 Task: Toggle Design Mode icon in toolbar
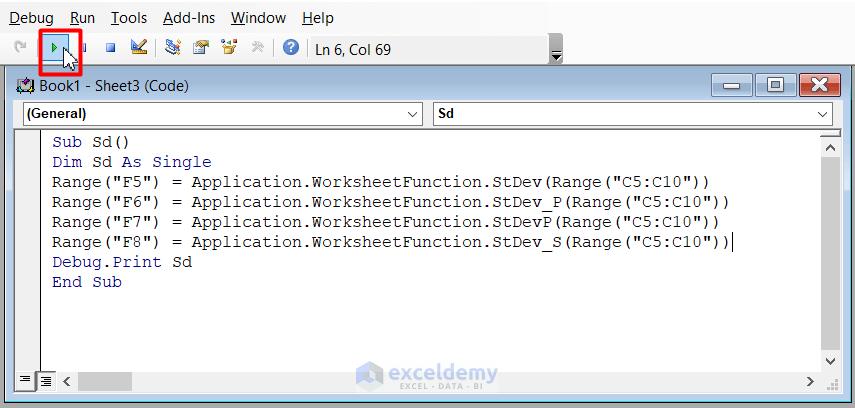pyautogui.click(x=139, y=47)
